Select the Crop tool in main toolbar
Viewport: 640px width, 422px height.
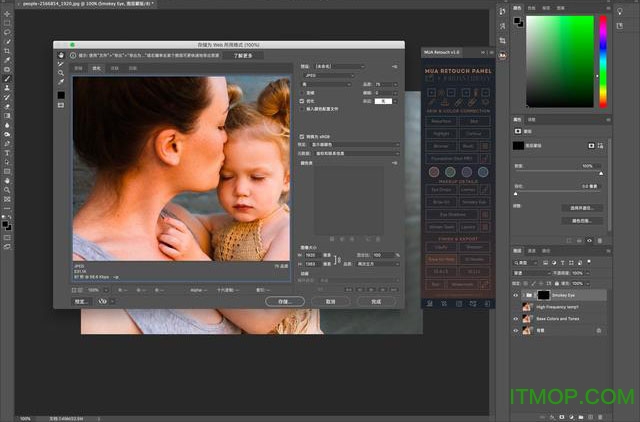[7, 51]
